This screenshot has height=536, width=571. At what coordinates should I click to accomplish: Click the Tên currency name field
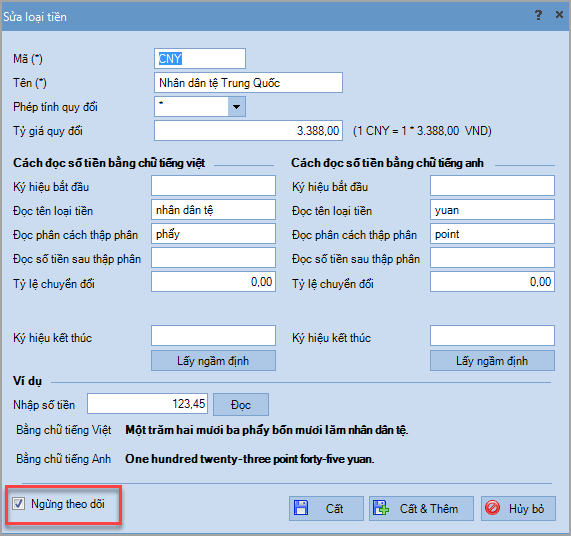(248, 83)
